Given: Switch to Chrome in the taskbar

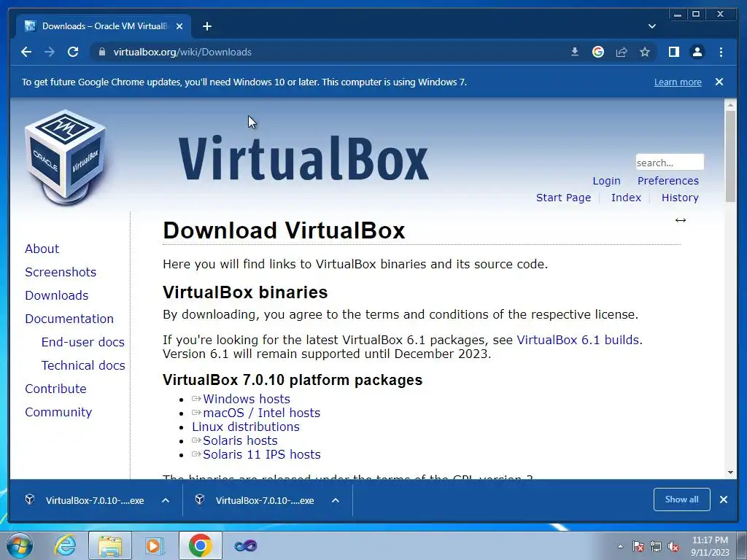Looking at the screenshot, I should 200,545.
